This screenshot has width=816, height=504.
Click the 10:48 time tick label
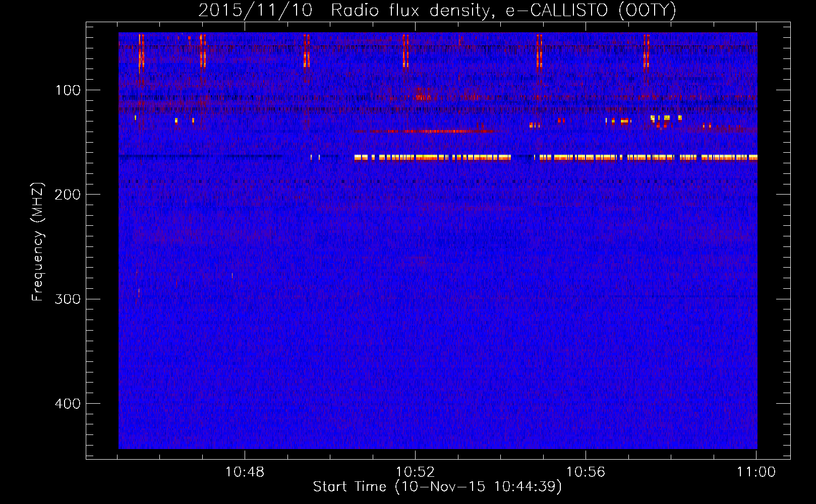point(245,472)
